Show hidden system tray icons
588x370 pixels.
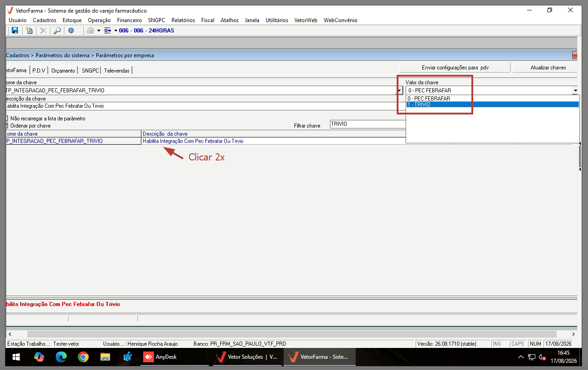tap(521, 357)
